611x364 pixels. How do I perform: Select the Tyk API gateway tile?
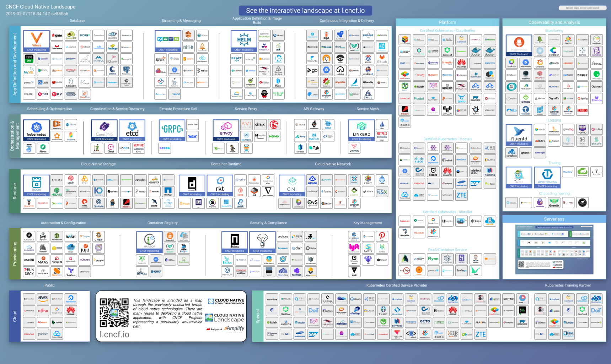pyautogui.click(x=314, y=148)
